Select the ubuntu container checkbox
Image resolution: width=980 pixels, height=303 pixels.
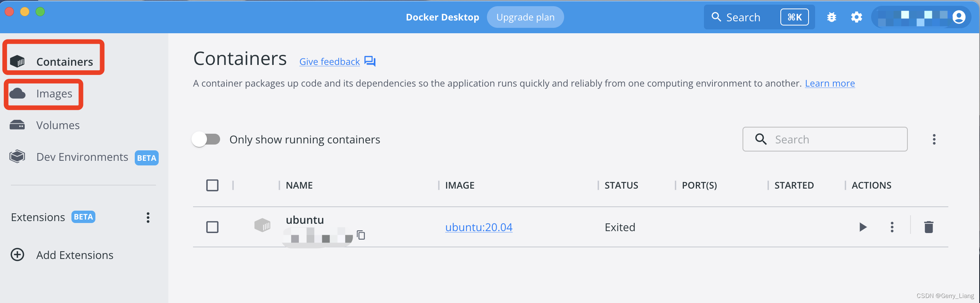(212, 227)
